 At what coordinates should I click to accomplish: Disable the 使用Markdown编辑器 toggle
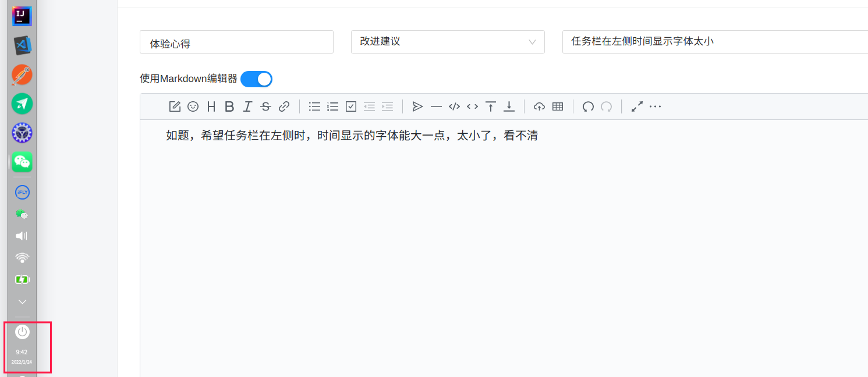[256, 79]
